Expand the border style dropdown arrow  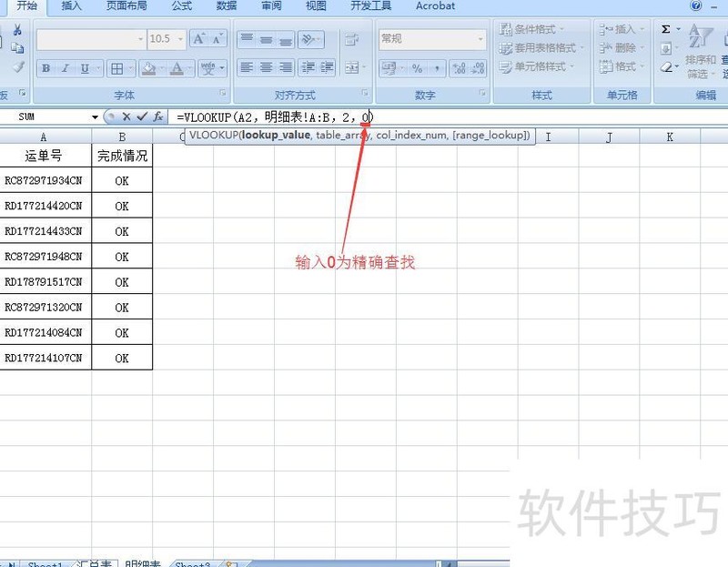coord(129,68)
